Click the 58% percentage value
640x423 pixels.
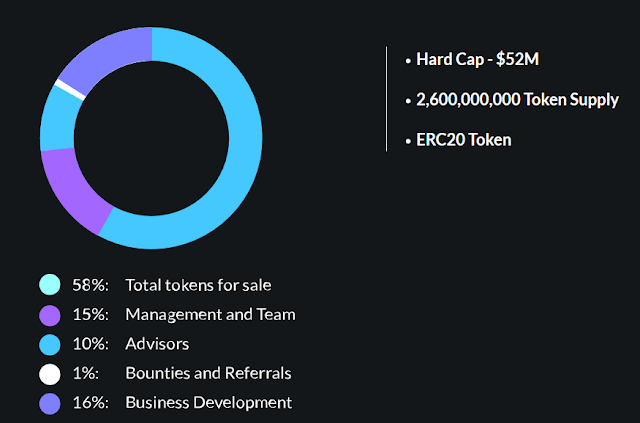pyautogui.click(x=91, y=285)
